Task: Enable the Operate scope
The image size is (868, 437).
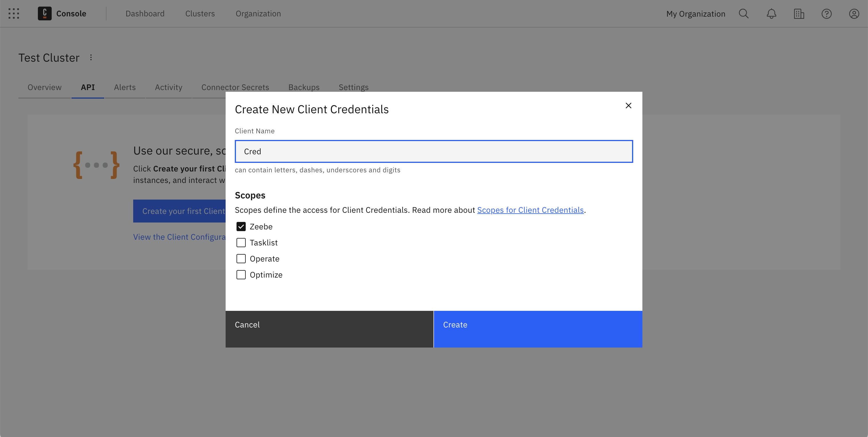Action: tap(241, 259)
